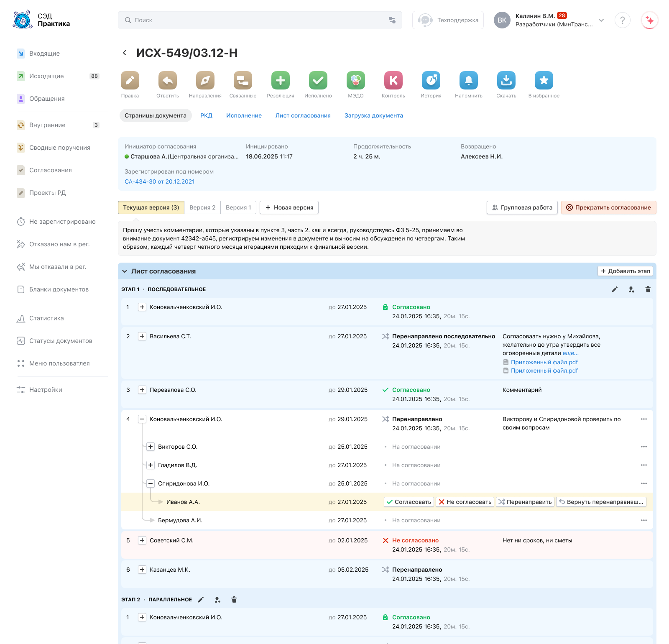669x644 pixels.
Task: Click the Резолюция green plus icon
Action: (x=281, y=80)
